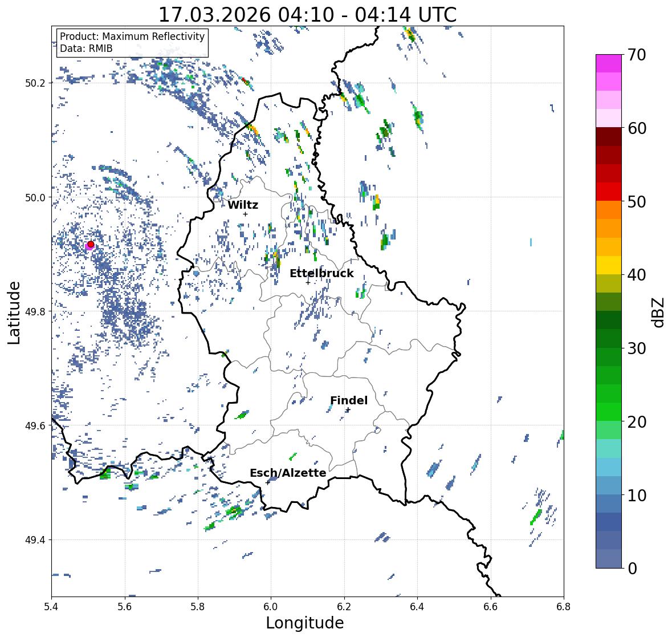Click the latitude tick 49.6

pyautogui.click(x=35, y=425)
